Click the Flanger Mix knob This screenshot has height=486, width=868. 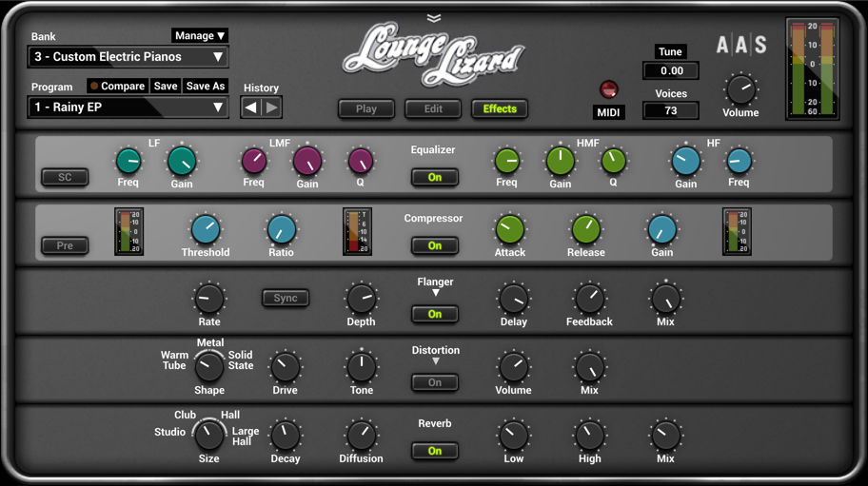[x=666, y=299]
